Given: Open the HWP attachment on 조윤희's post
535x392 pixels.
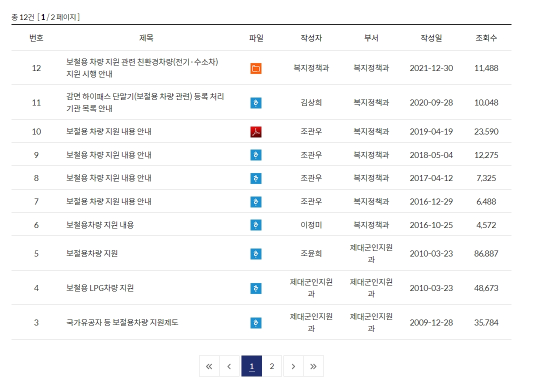Looking at the screenshot, I should 255,253.
